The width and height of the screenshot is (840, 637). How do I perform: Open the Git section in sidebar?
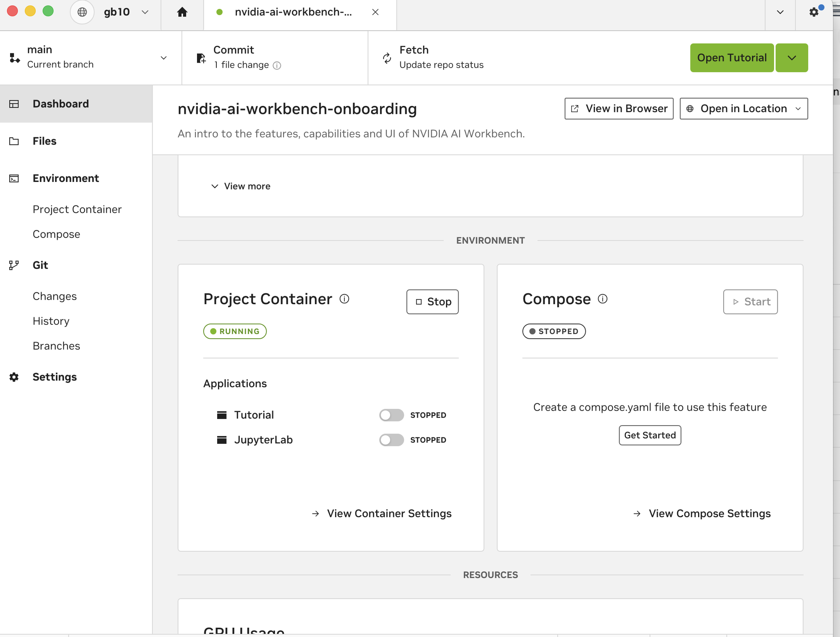tap(76, 265)
